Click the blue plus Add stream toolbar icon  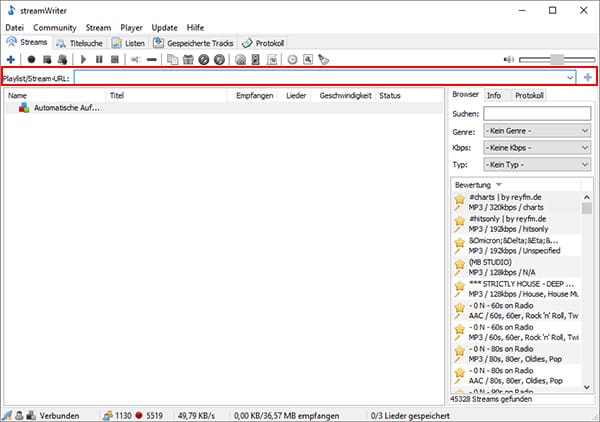coord(11,59)
